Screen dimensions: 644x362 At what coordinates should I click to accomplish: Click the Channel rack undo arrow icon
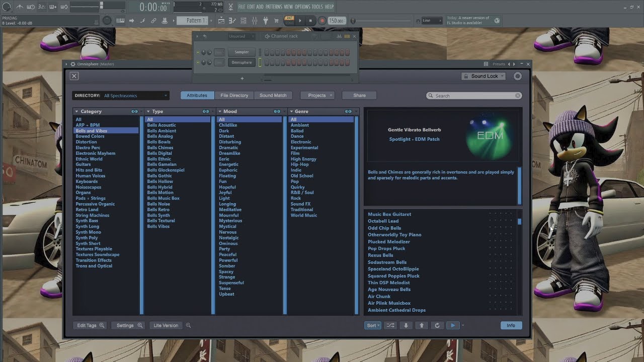(205, 36)
